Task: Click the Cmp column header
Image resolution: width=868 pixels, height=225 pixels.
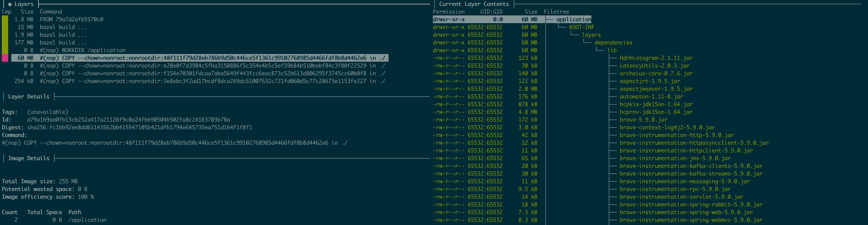Action: [x=6, y=12]
